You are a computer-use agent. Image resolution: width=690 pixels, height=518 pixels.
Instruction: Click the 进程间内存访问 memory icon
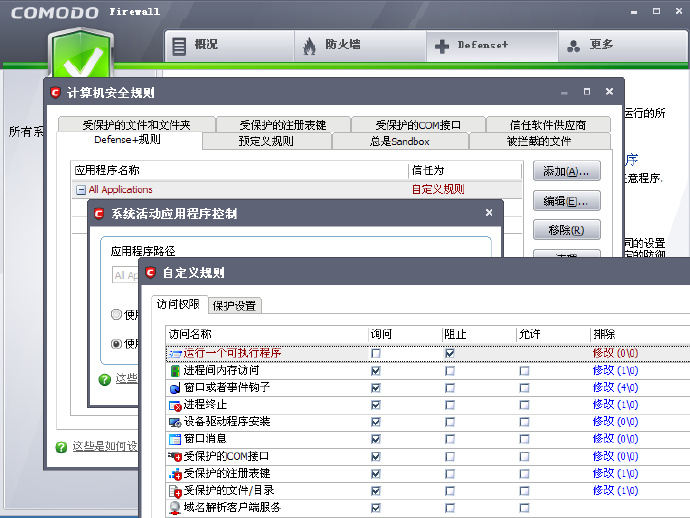(x=175, y=371)
